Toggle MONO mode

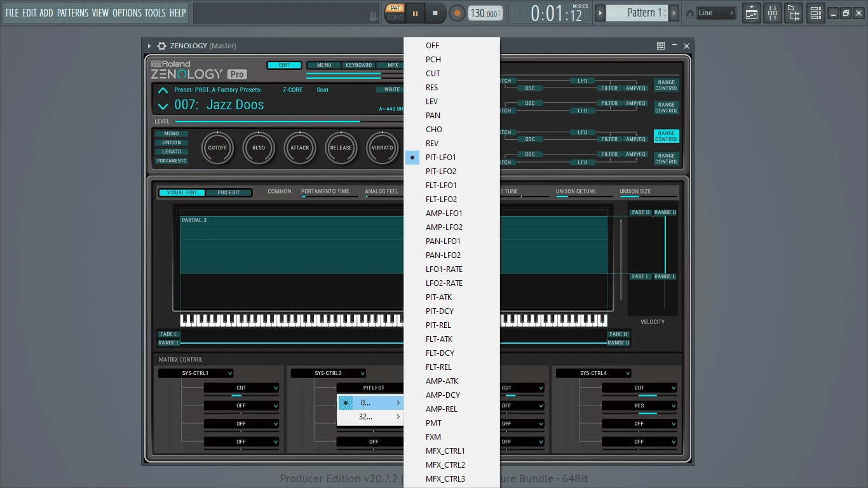pyautogui.click(x=172, y=133)
